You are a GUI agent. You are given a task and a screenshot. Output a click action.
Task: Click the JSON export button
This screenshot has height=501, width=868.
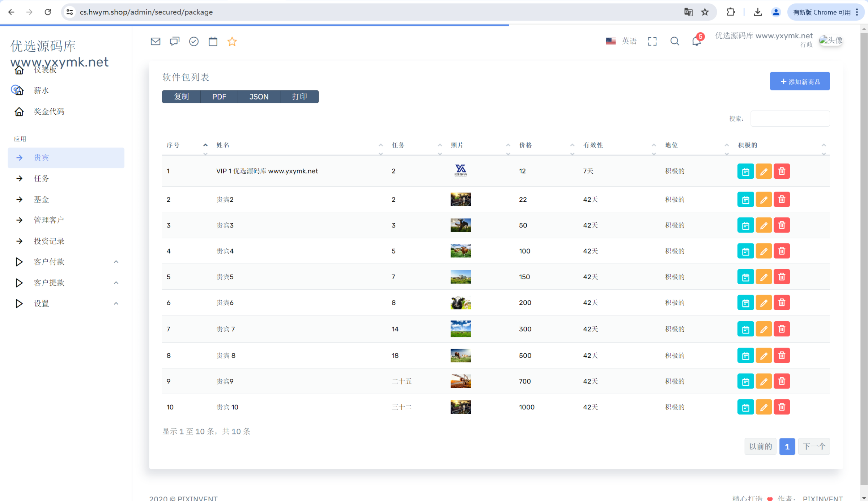point(259,97)
